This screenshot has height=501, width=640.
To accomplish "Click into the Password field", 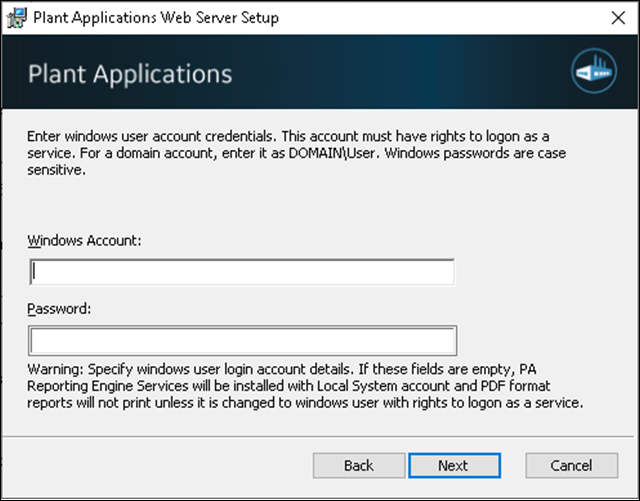I will (x=242, y=341).
